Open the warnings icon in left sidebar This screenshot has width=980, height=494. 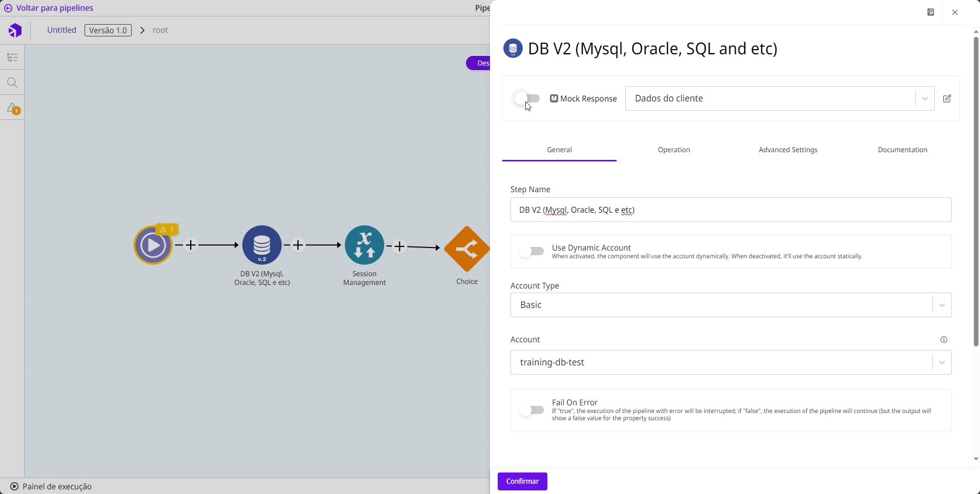tap(12, 108)
